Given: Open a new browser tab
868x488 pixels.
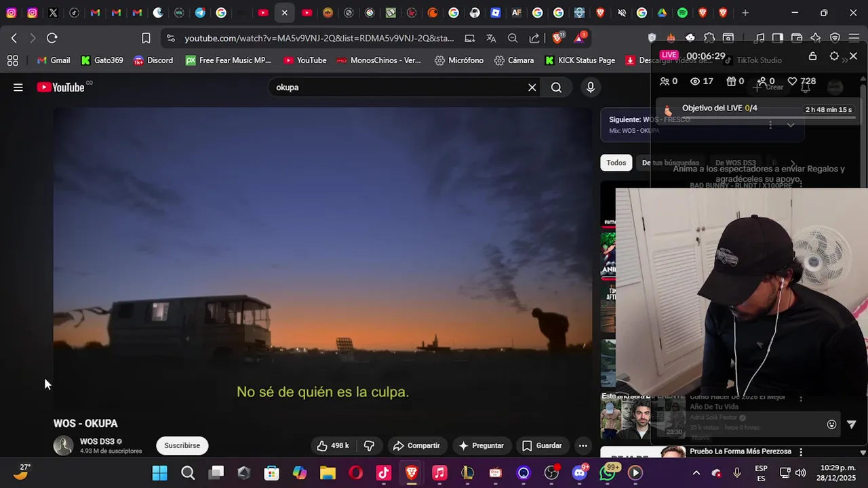Looking at the screenshot, I should tap(745, 13).
